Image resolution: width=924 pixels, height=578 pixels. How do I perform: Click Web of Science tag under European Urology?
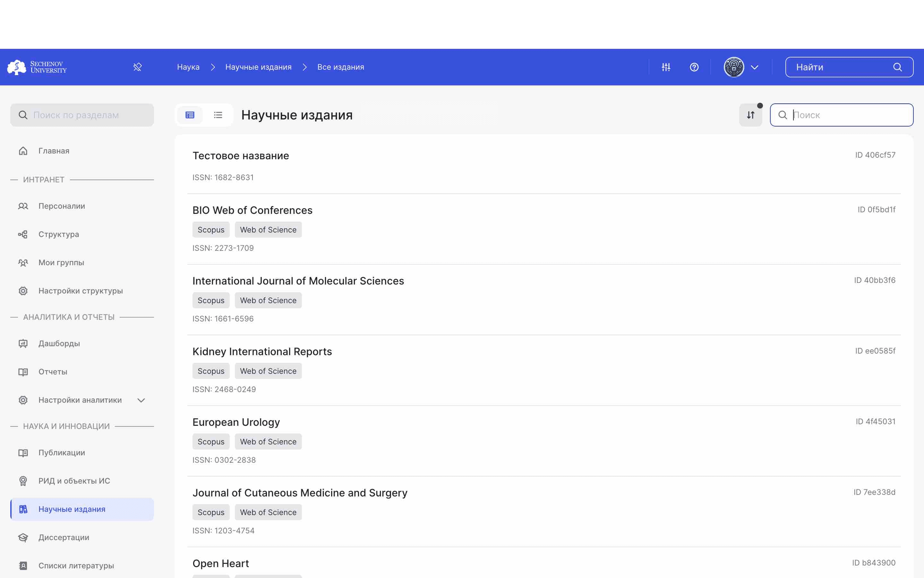tap(268, 442)
